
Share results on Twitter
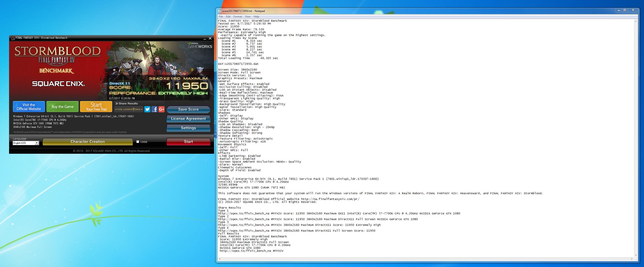pyautogui.click(x=147, y=109)
